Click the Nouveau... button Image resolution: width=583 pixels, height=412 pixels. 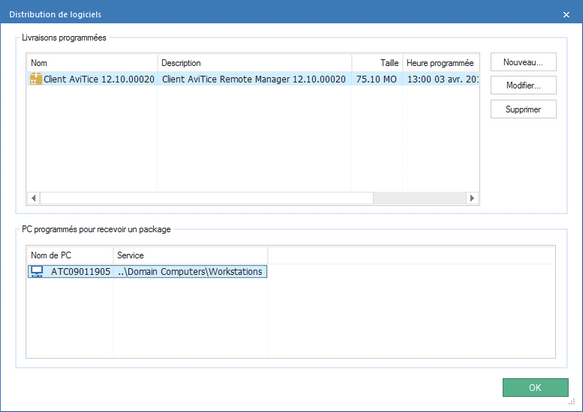click(x=523, y=62)
